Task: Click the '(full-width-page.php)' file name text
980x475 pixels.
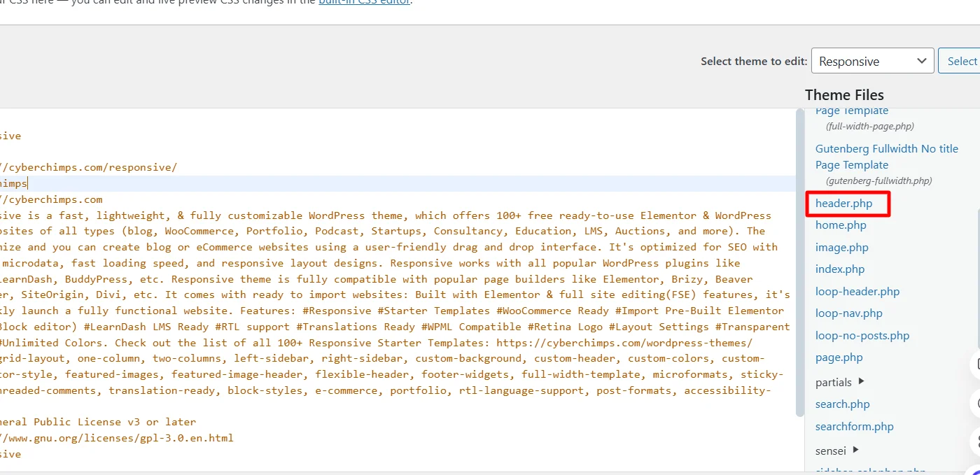Action: pos(870,127)
